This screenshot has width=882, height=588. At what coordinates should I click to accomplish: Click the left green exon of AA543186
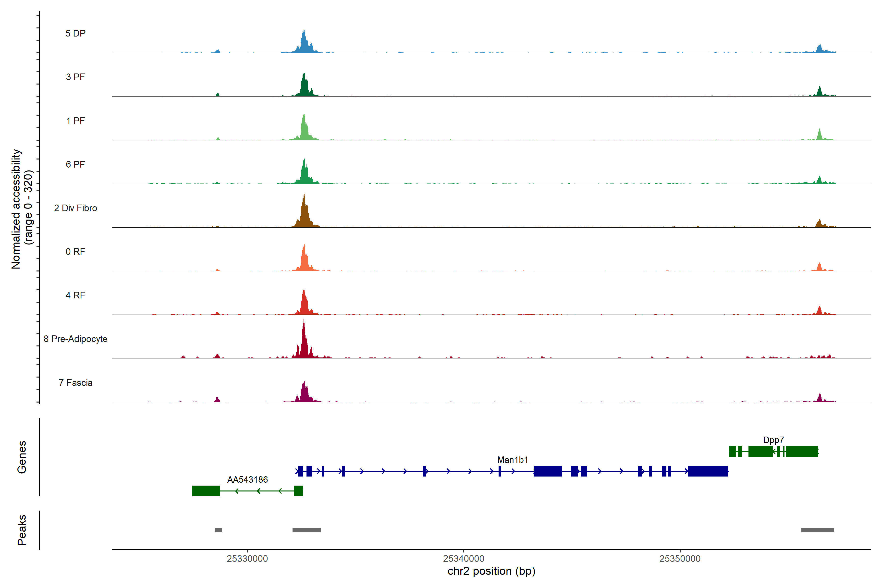click(x=206, y=491)
